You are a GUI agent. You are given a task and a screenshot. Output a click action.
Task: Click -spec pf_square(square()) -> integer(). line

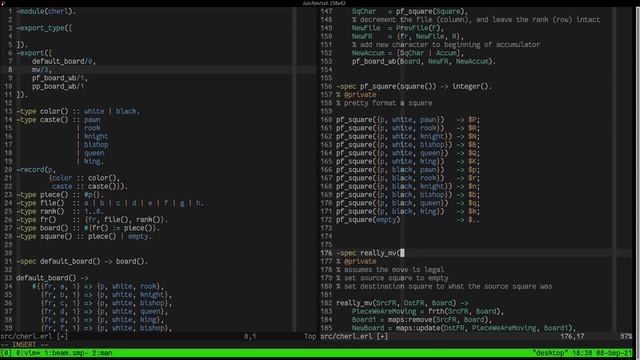click(x=414, y=87)
